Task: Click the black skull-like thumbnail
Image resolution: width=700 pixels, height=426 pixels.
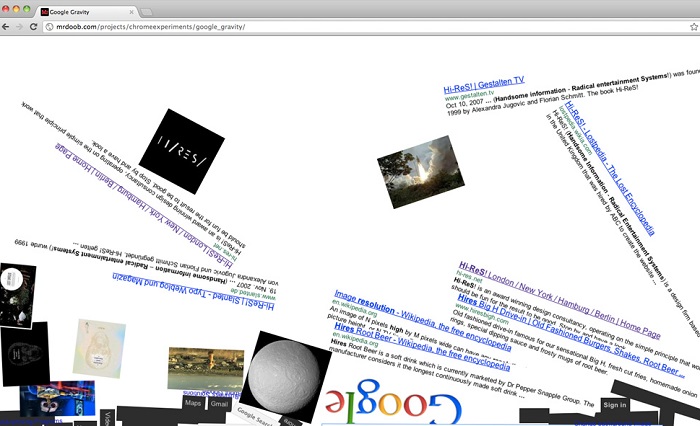Action: [25, 354]
